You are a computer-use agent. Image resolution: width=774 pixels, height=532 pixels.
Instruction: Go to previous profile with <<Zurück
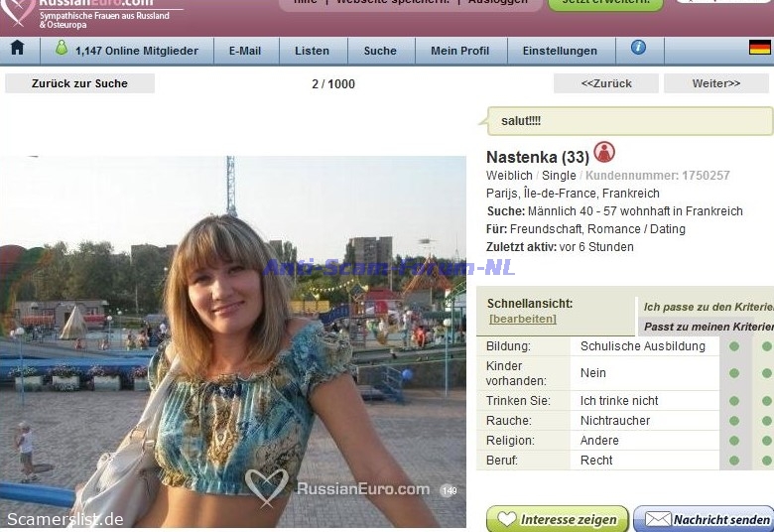[606, 83]
